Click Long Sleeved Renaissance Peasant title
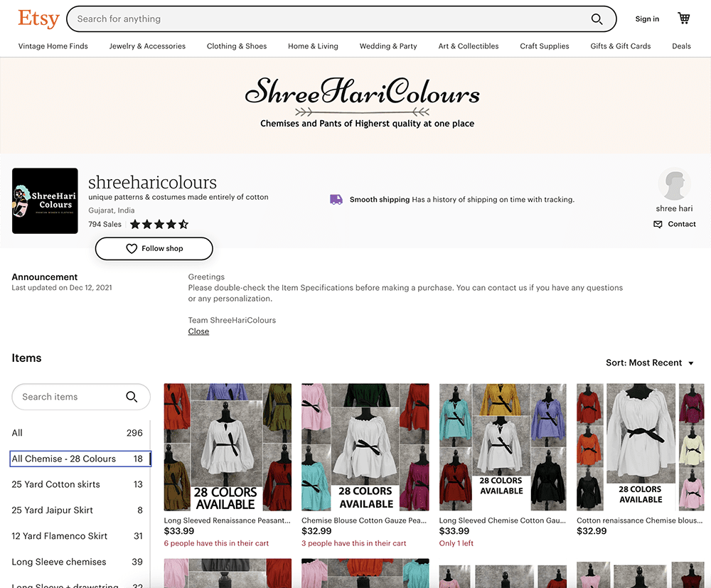711x588 pixels. tap(228, 520)
